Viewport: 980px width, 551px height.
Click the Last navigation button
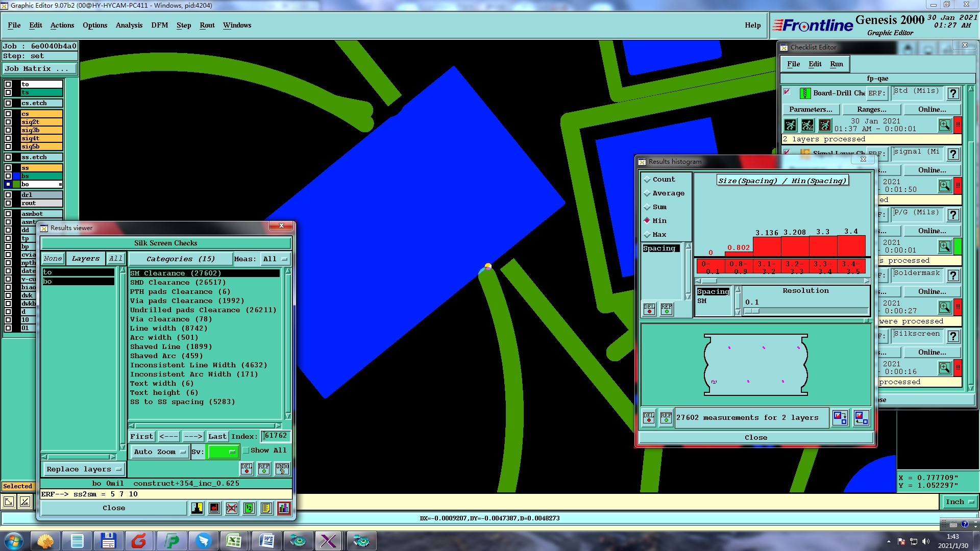(x=217, y=436)
